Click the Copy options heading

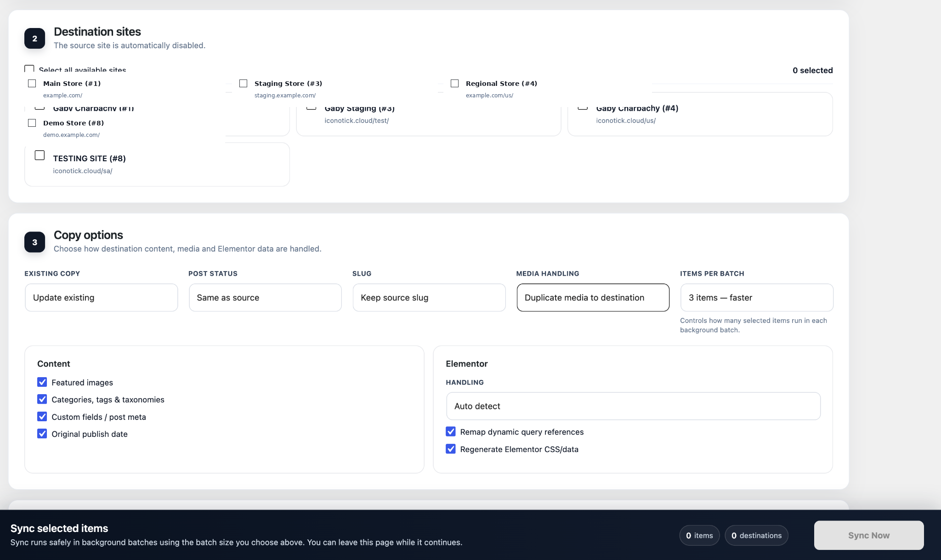tap(88, 235)
